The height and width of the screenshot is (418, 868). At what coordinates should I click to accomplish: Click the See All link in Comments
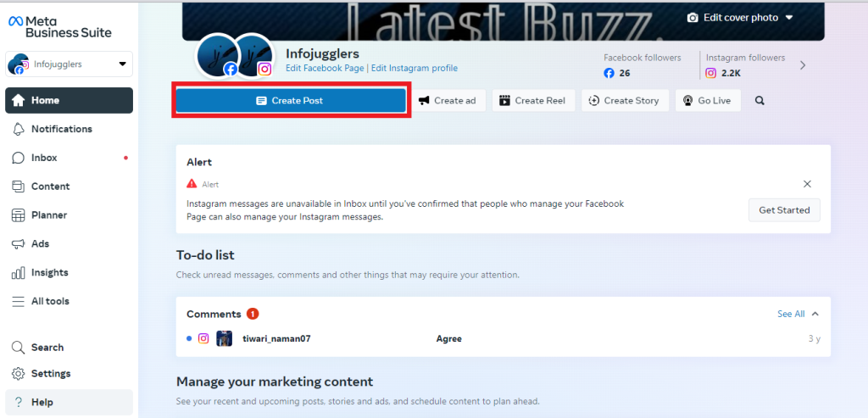click(791, 314)
